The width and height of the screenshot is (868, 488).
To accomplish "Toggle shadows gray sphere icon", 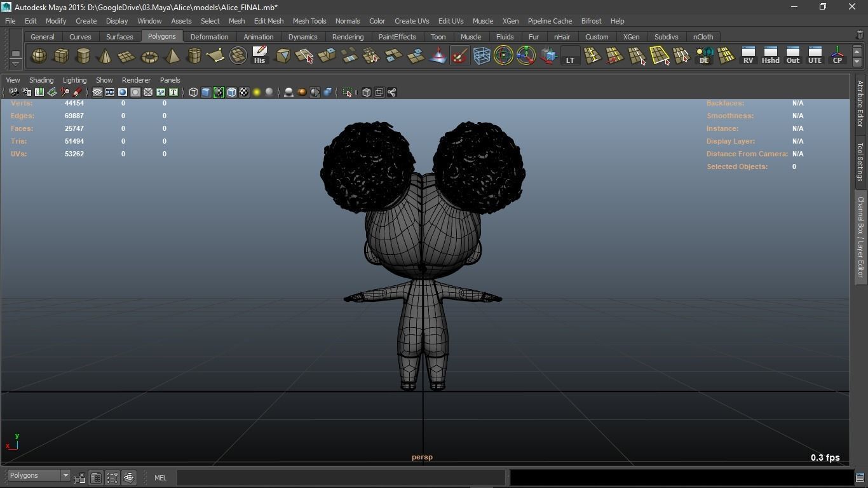I will pos(269,92).
